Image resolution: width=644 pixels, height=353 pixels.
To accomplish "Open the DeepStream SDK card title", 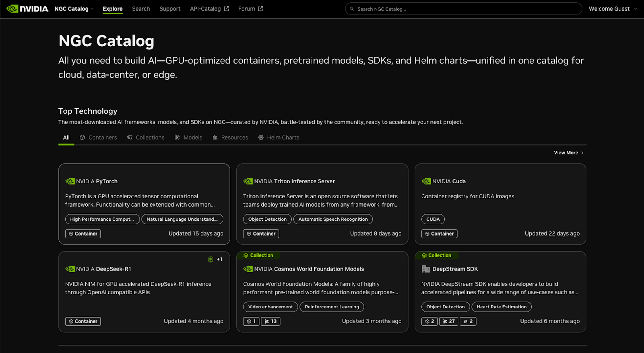I will [x=455, y=269].
